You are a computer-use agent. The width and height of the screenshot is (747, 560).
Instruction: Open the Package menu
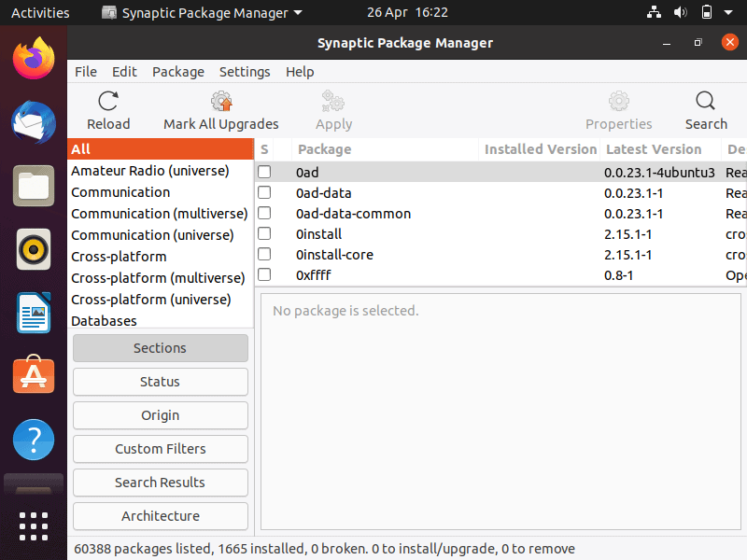(178, 72)
